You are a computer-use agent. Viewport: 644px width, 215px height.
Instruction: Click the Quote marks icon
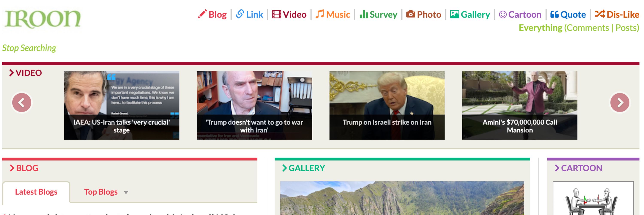tap(554, 14)
